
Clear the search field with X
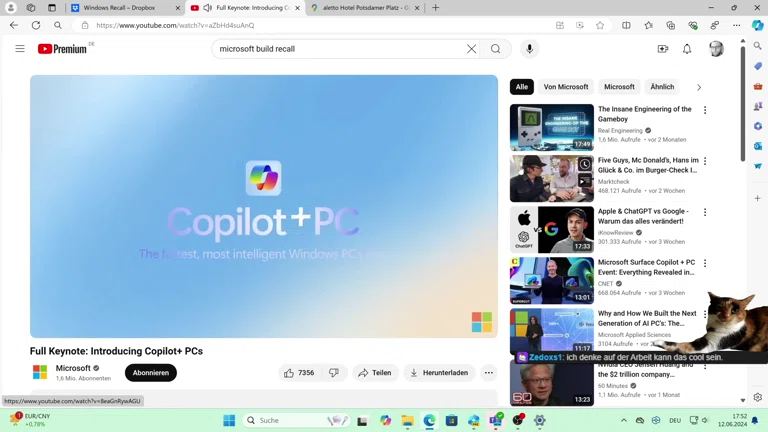471,48
